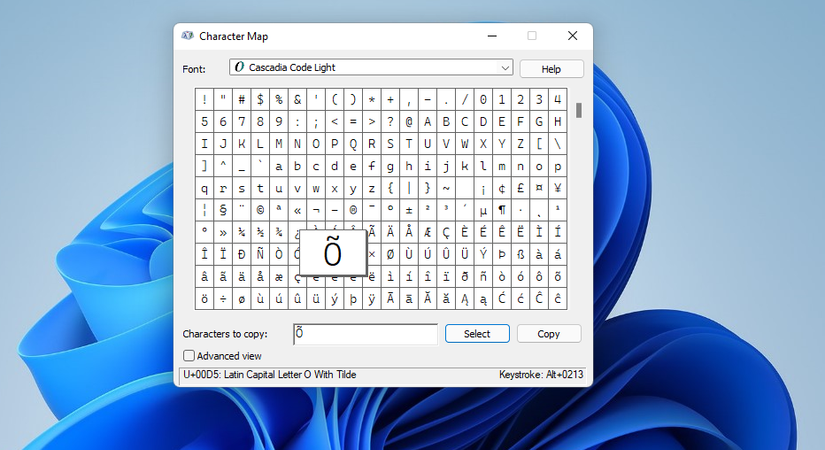Close the Character Map window
The width and height of the screenshot is (825, 450).
tap(572, 36)
